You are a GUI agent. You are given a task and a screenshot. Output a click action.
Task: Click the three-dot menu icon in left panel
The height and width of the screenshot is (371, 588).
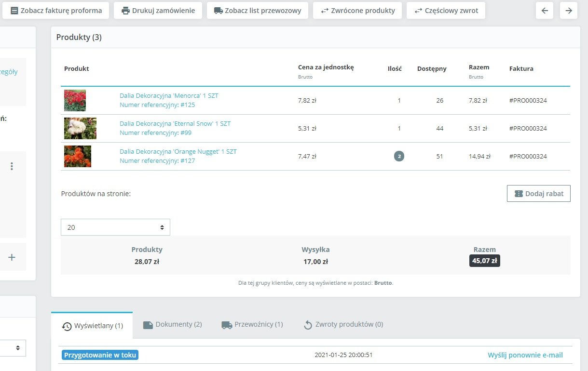[12, 166]
